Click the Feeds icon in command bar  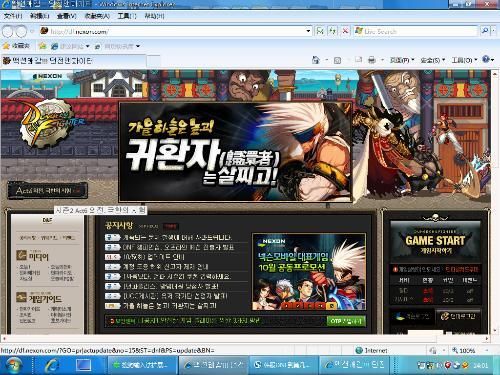337,60
